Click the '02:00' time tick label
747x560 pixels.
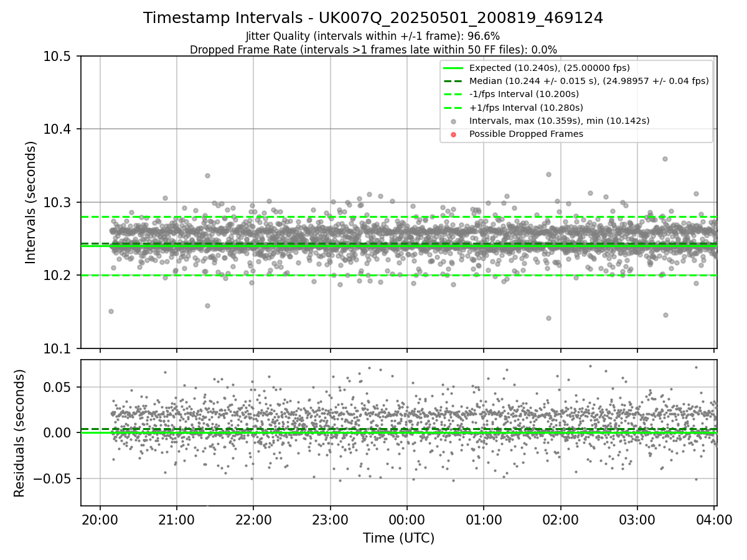pyautogui.click(x=561, y=519)
